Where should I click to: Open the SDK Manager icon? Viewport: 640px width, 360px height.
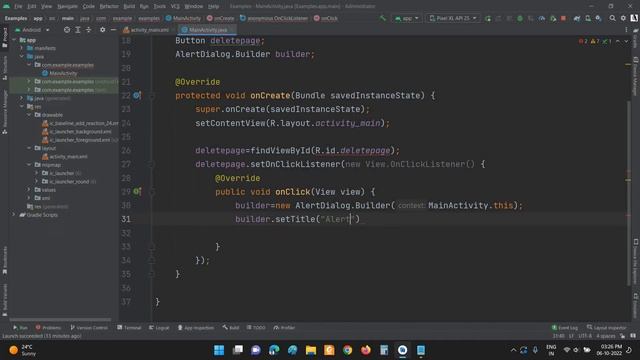[598, 18]
